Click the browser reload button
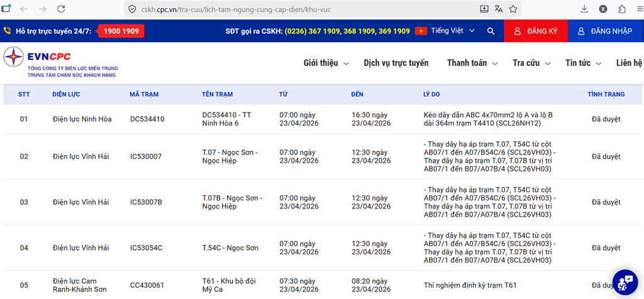644x299 pixels. (61, 9)
